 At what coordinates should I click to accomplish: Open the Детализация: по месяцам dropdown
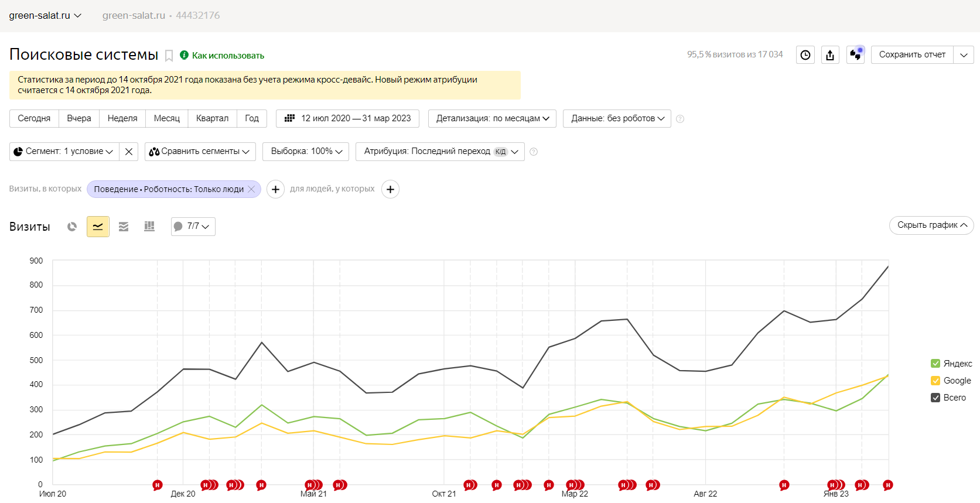pos(493,118)
